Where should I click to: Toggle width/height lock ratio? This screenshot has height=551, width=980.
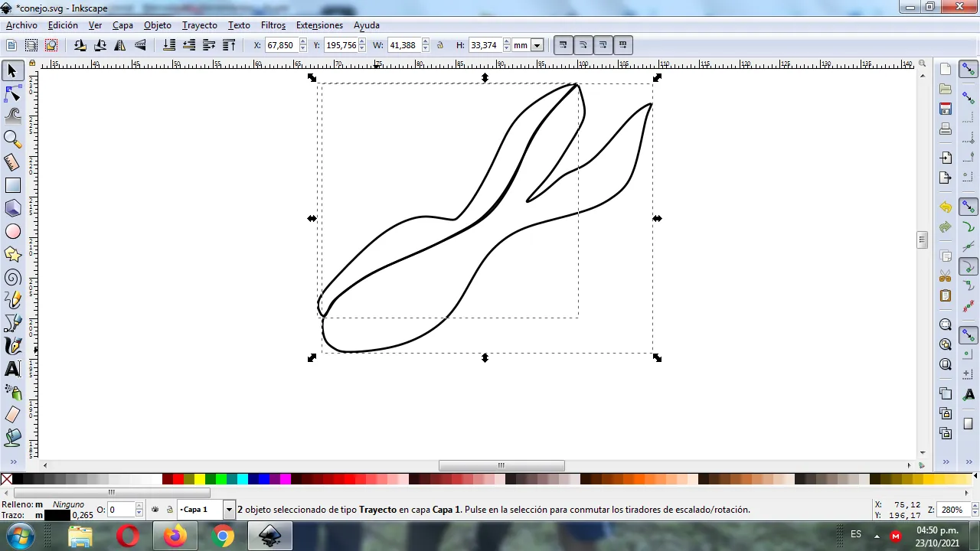(x=440, y=45)
